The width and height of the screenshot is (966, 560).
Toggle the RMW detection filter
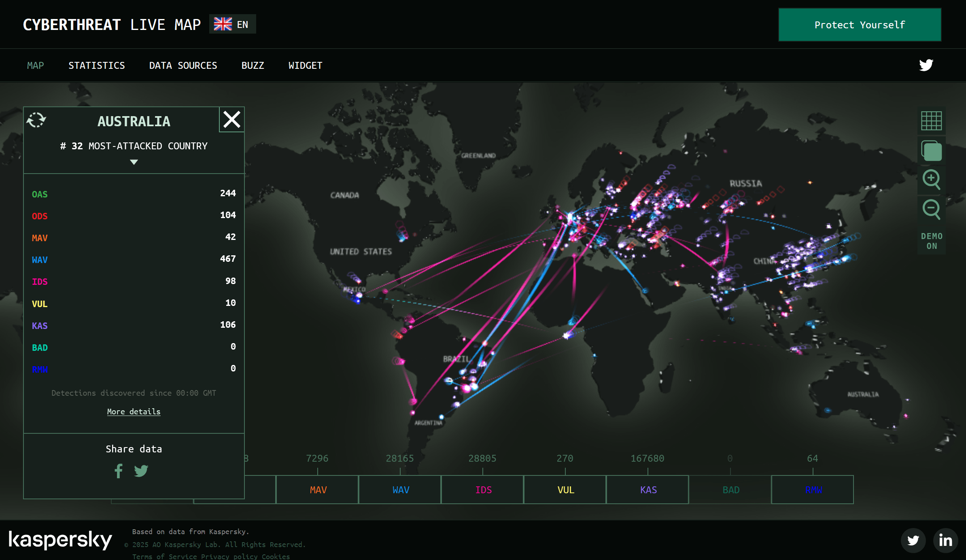[x=813, y=490]
